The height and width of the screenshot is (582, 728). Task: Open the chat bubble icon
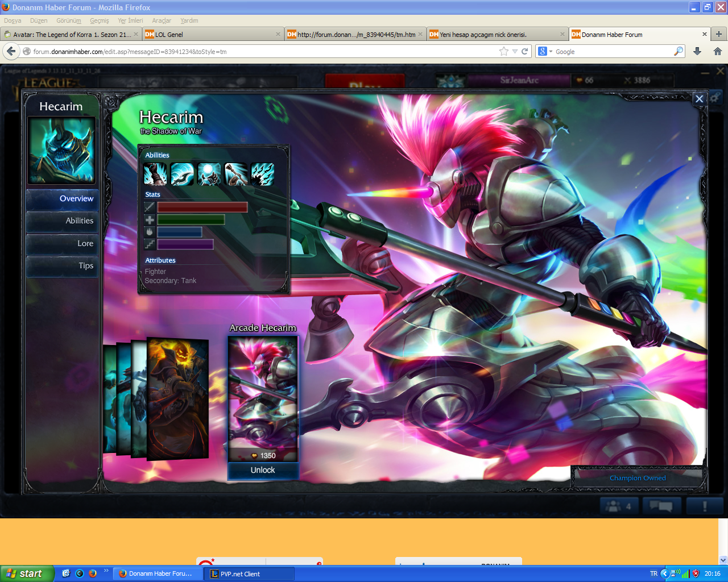tap(661, 506)
